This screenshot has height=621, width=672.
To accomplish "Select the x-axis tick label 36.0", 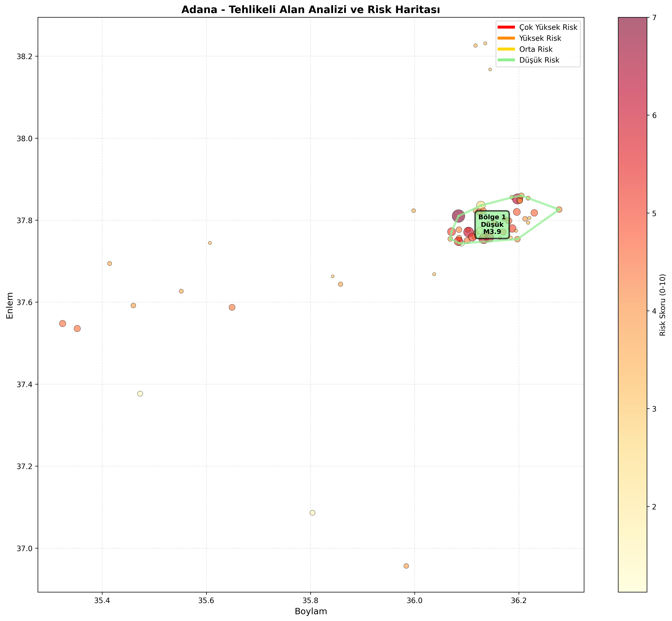I will coord(415,601).
